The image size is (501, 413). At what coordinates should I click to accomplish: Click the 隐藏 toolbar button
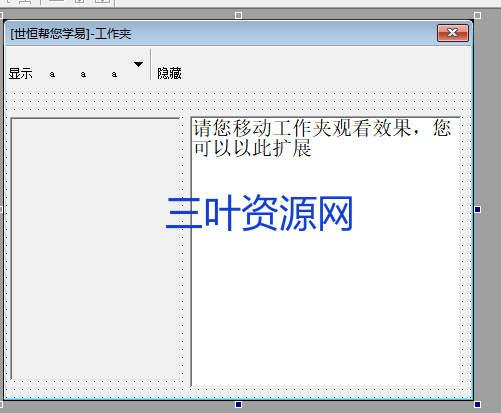169,73
